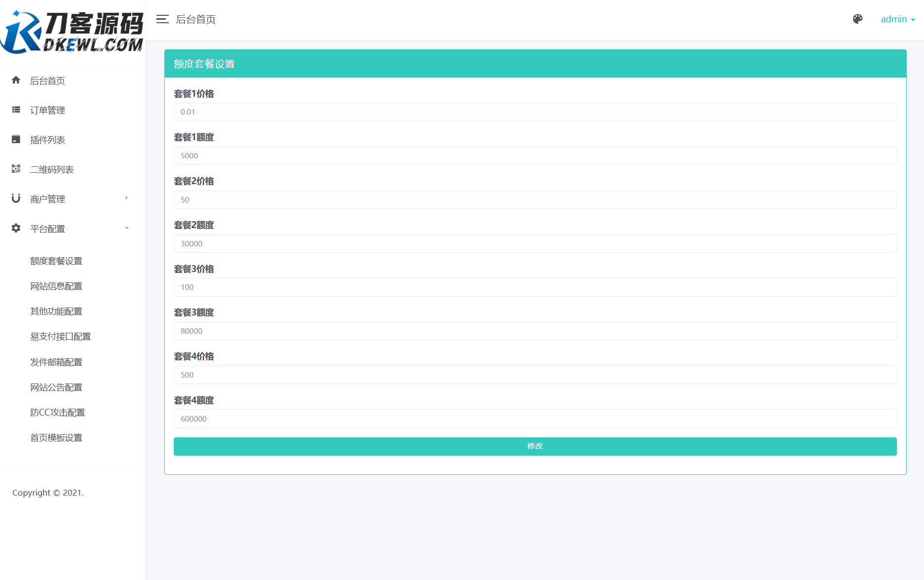Select 网站信息配置 from the sidebar
The image size is (924, 580).
pos(56,286)
